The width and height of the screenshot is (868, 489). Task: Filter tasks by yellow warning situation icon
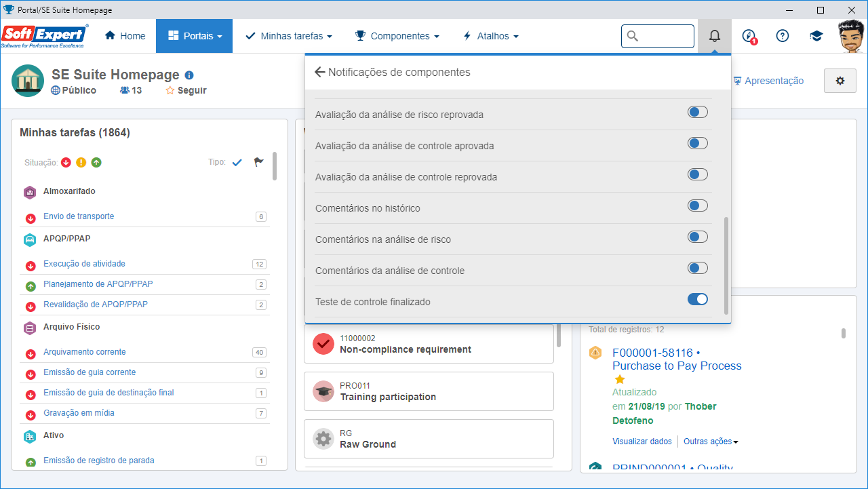tap(81, 162)
